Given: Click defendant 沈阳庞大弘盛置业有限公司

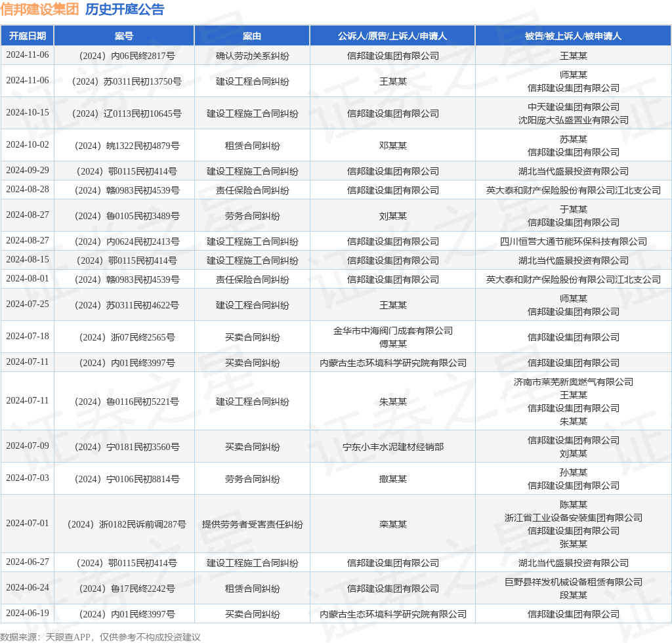Looking at the screenshot, I should (573, 120).
